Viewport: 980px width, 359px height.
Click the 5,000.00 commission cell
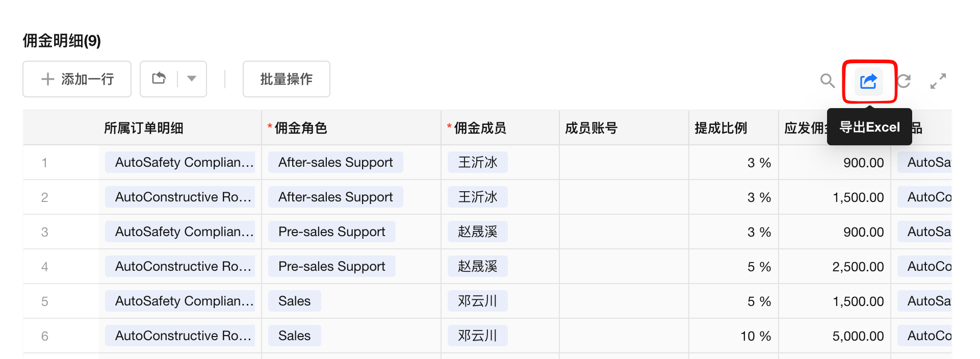pyautogui.click(x=858, y=336)
